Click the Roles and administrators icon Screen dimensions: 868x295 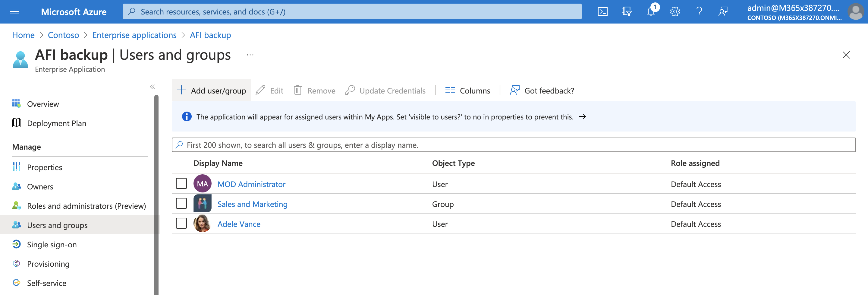[x=16, y=206]
